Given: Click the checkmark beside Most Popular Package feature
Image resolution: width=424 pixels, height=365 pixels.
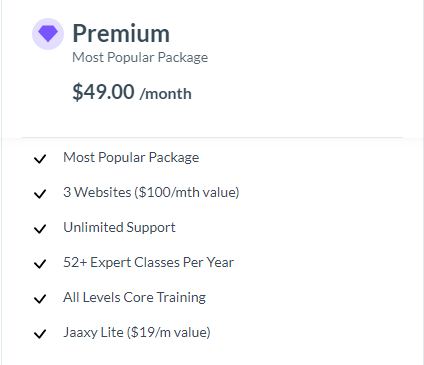Looking at the screenshot, I should click(40, 159).
